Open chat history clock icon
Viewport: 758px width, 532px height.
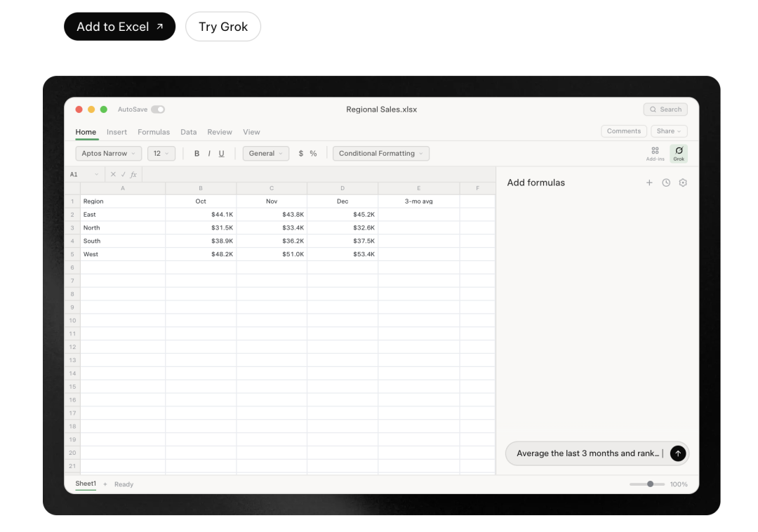tap(666, 182)
